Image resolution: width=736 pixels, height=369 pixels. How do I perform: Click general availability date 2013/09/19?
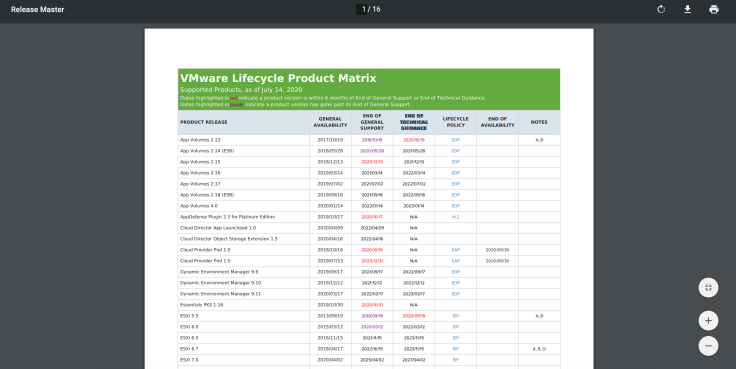pyautogui.click(x=330, y=316)
